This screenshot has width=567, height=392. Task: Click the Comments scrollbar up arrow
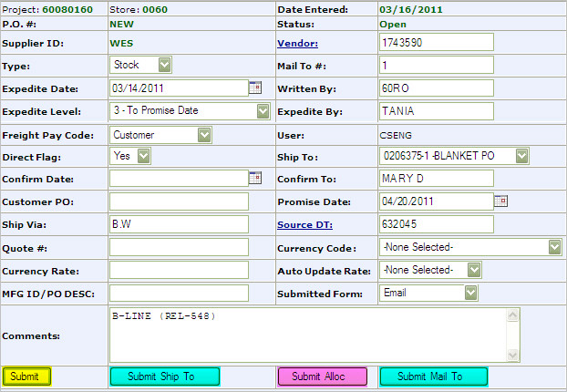coord(512,315)
